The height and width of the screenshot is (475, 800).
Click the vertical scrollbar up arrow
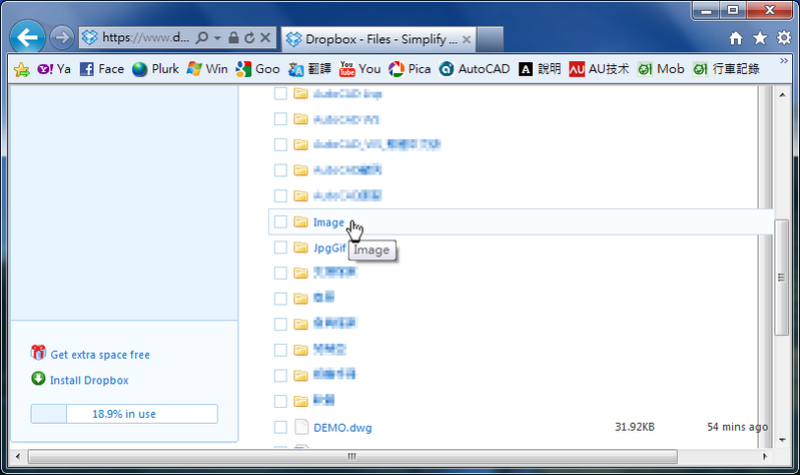point(782,95)
